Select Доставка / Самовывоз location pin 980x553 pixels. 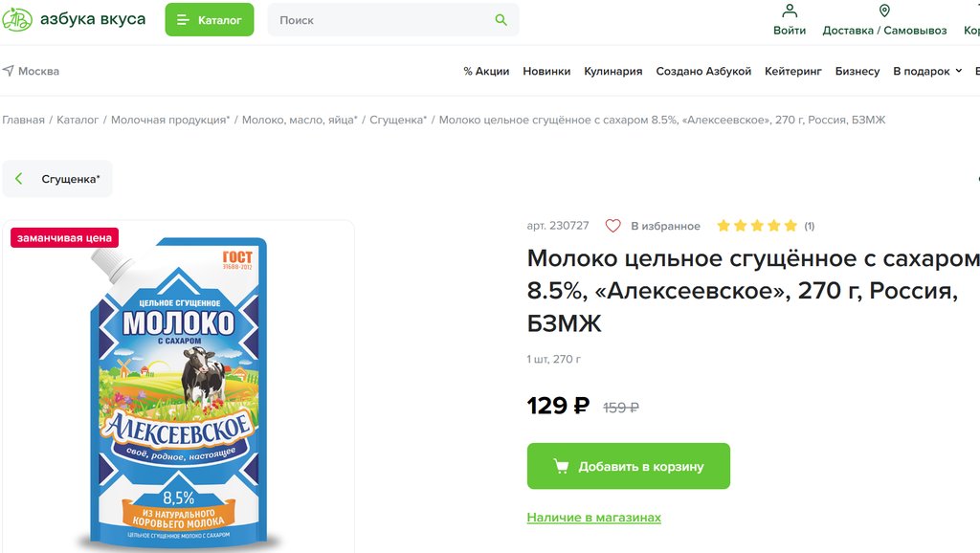884,11
